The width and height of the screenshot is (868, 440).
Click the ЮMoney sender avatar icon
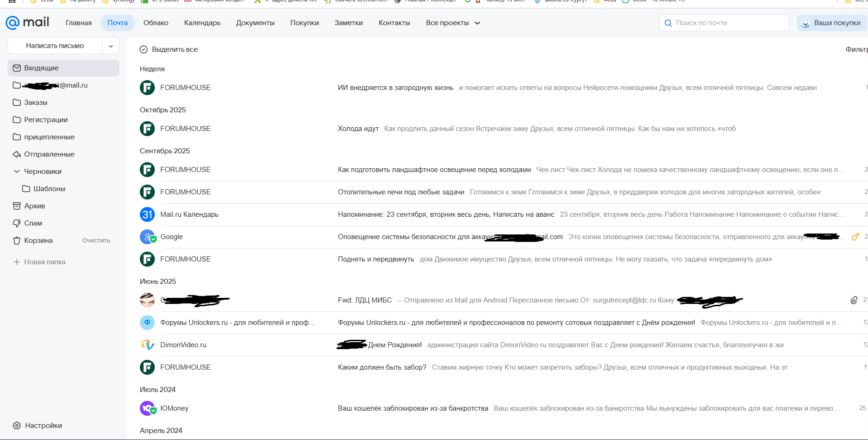pyautogui.click(x=147, y=408)
